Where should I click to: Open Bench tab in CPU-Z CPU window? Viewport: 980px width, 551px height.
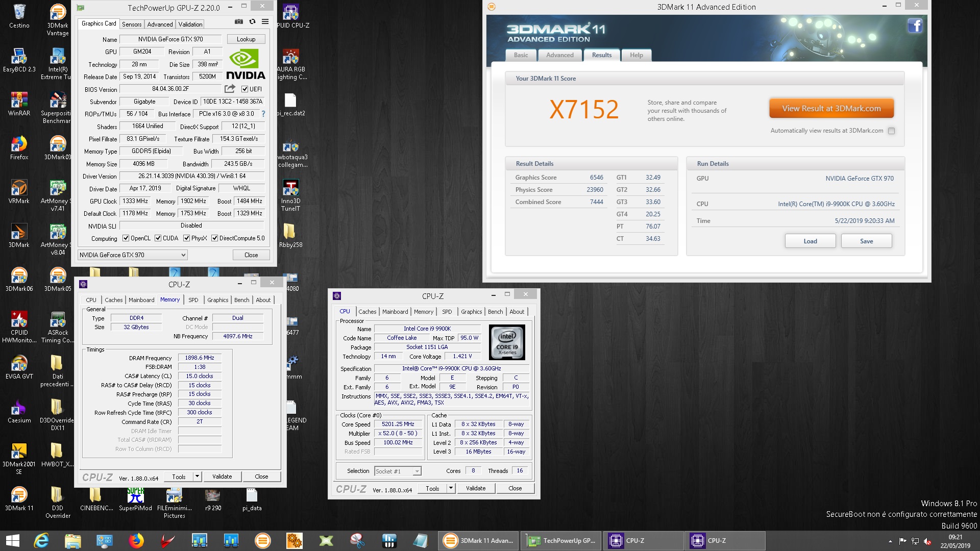click(495, 312)
